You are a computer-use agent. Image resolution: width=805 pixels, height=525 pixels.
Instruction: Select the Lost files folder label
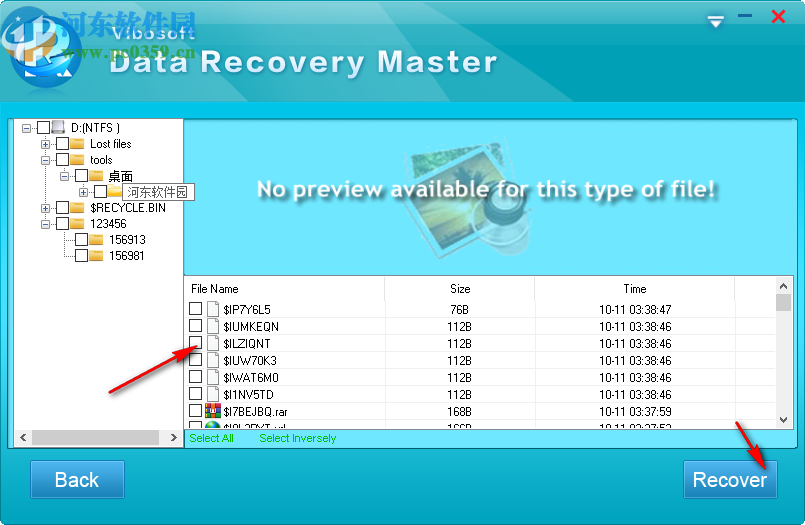pyautogui.click(x=111, y=144)
